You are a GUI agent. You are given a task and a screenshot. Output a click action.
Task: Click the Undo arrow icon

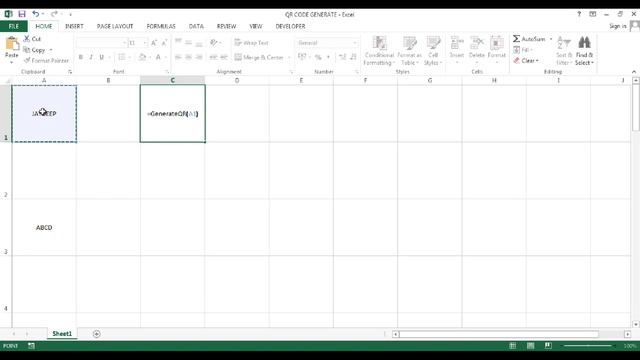[36, 14]
